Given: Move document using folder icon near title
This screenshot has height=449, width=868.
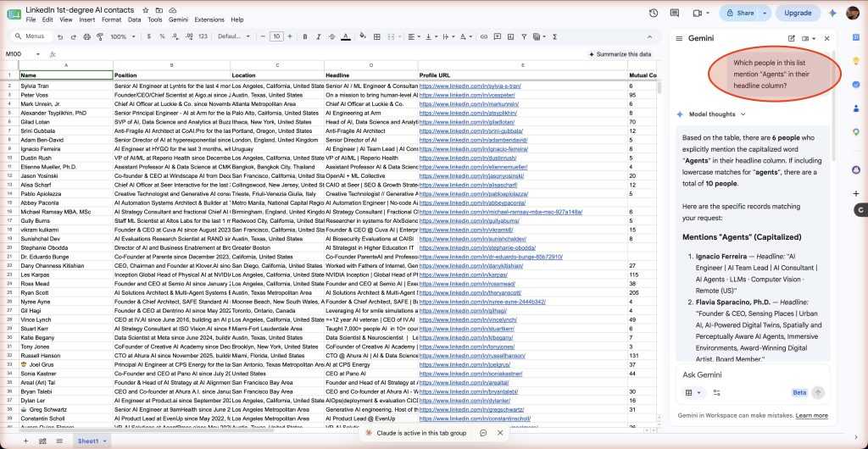Looking at the screenshot, I should (x=159, y=10).
